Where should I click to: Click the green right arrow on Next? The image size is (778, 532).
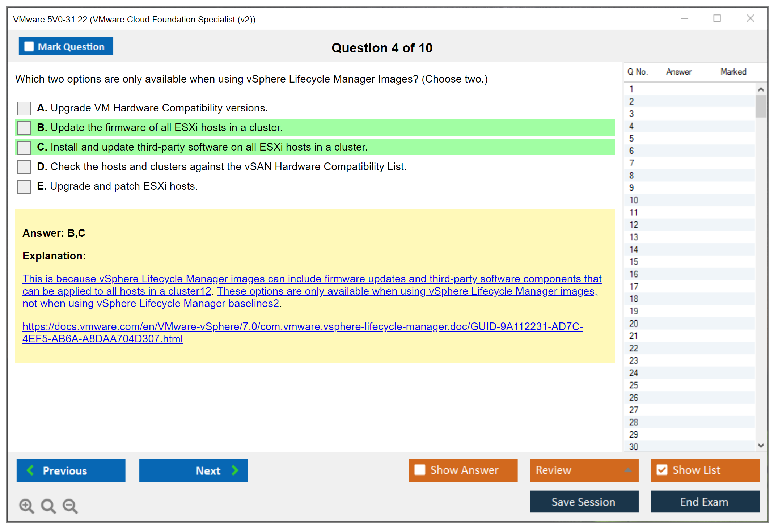point(235,470)
